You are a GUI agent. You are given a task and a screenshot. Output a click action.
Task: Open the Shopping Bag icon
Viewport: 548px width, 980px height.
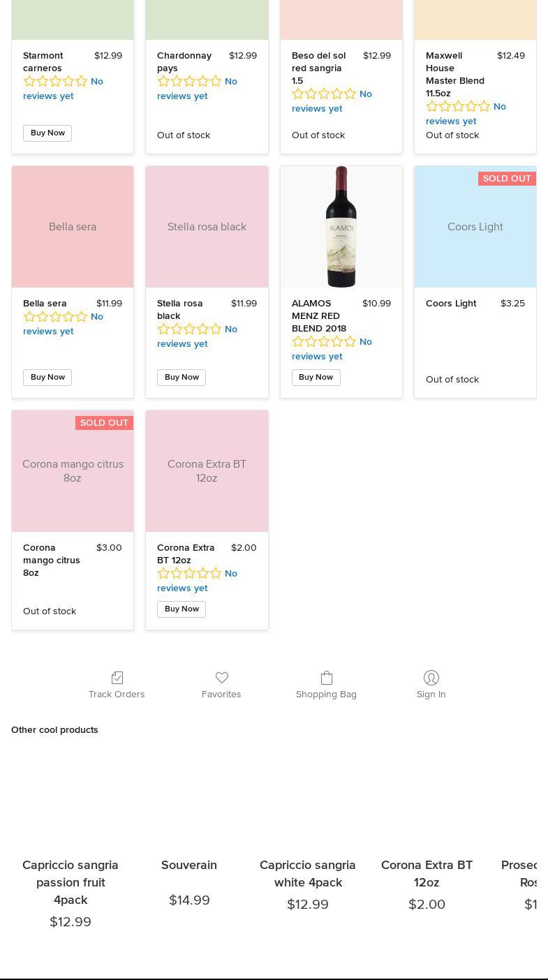(326, 678)
